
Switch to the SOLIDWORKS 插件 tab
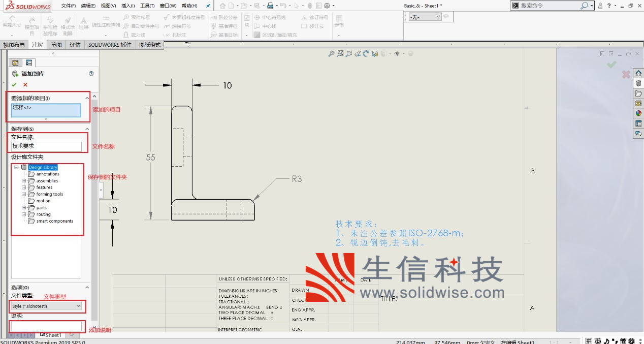pos(110,45)
